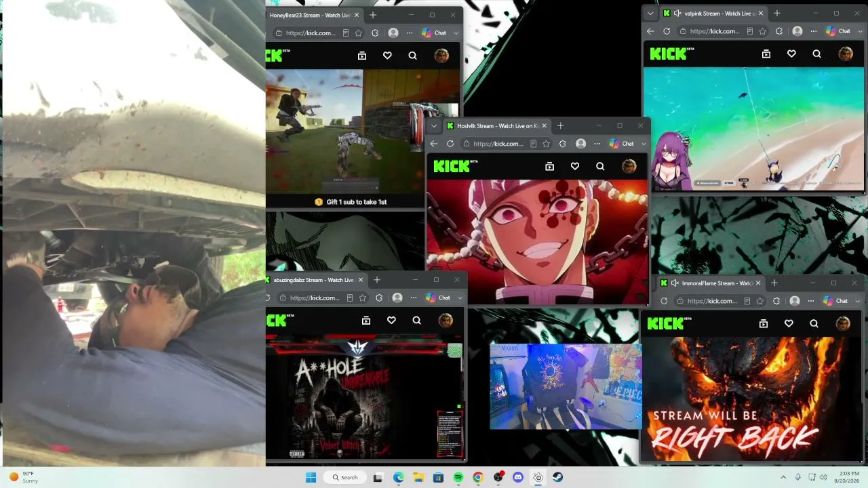Open Chat dropdown arrow in abuzingdabz window

pyautogui.click(x=460, y=298)
